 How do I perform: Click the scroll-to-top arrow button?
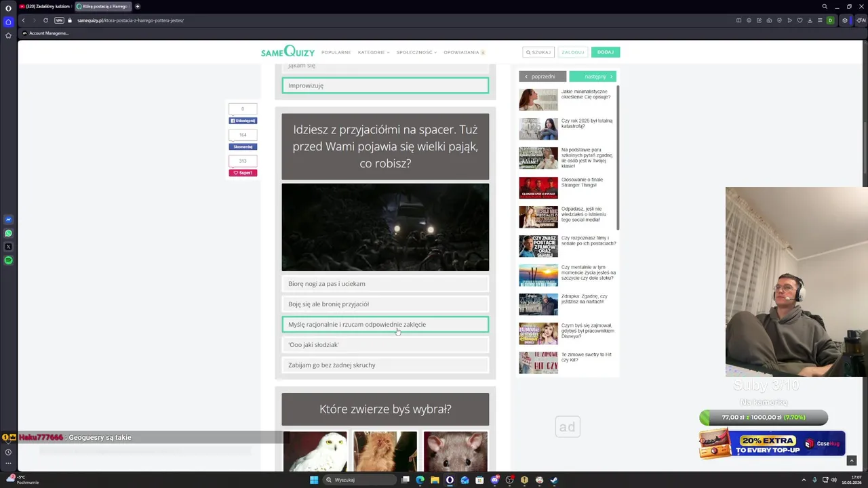point(852,461)
